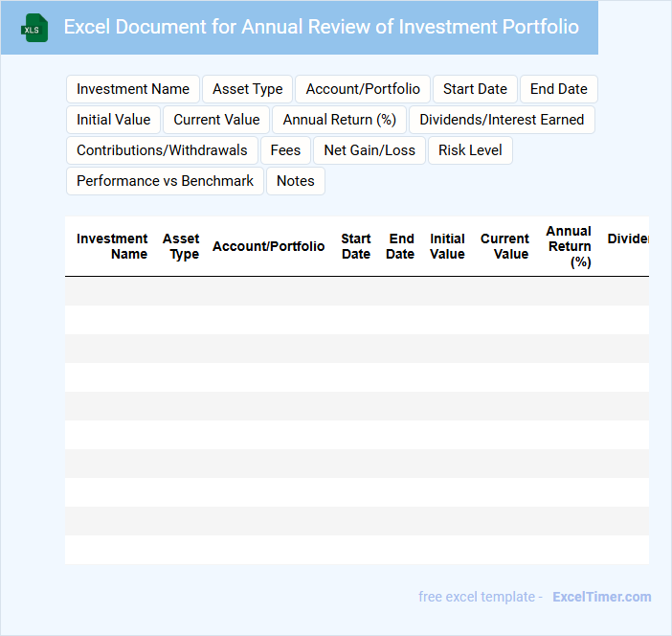Select the Fees tag
This screenshot has height=636, width=672.
(x=285, y=150)
